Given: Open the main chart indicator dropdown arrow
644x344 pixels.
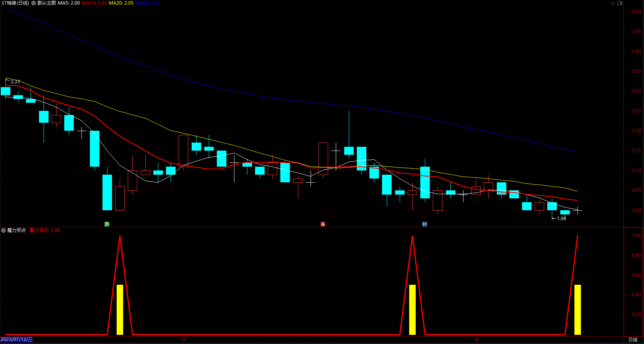Looking at the screenshot, I should pyautogui.click(x=34, y=3).
